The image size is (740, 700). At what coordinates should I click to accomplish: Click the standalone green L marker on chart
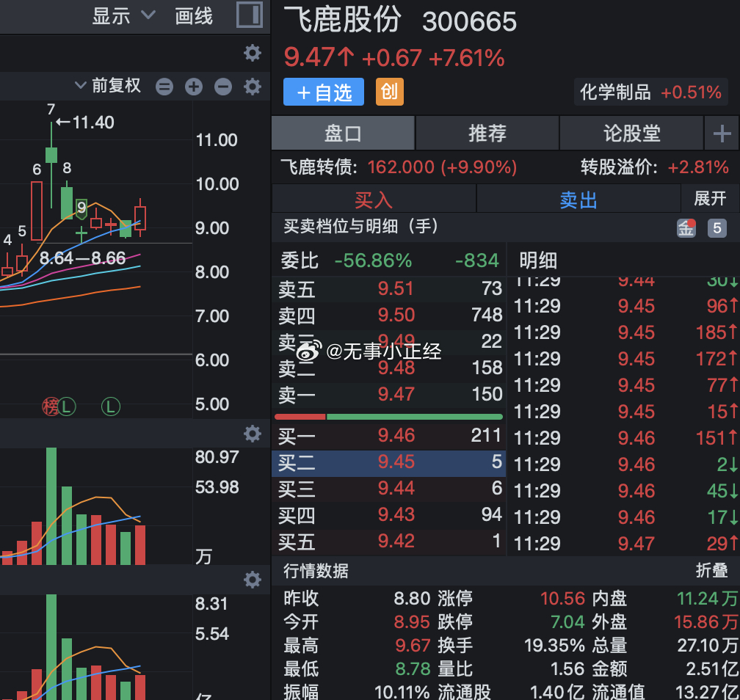[111, 406]
